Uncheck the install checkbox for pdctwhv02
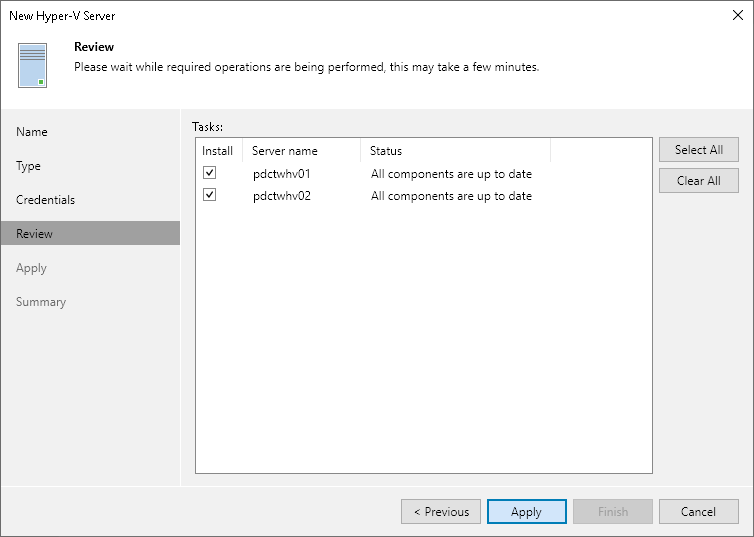 [209, 195]
